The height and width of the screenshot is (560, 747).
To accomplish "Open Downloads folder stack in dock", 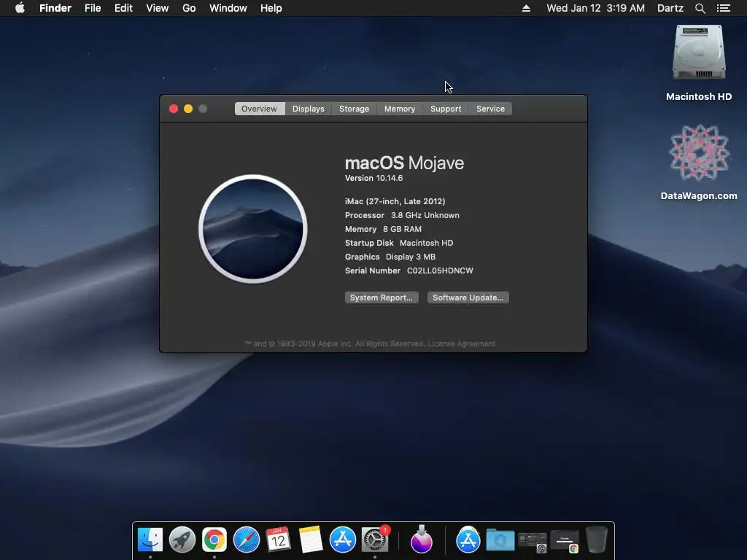I will [x=500, y=540].
